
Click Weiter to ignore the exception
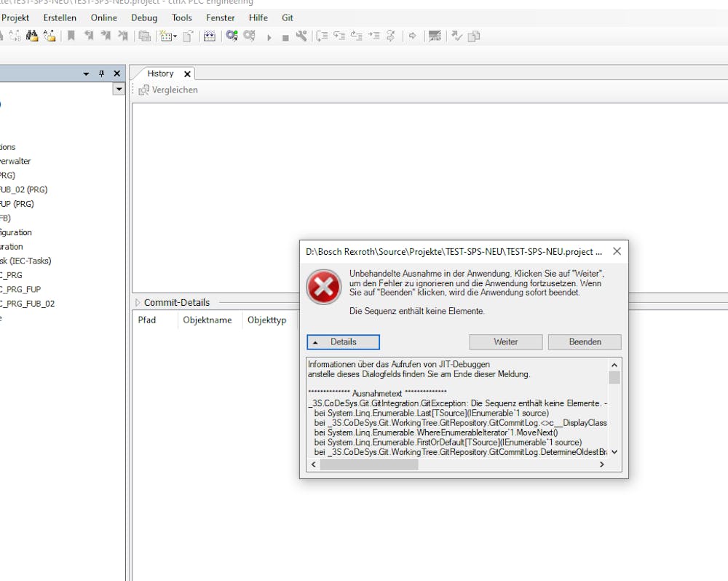505,341
